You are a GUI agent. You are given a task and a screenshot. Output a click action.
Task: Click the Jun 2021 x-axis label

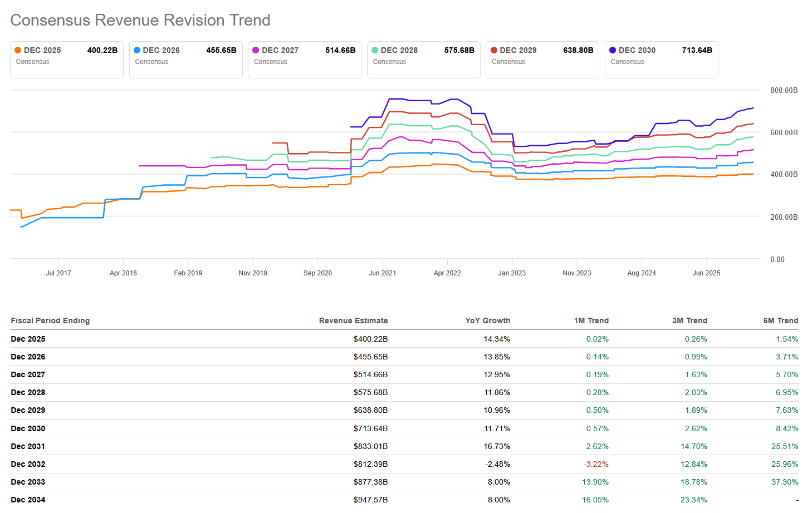(382, 273)
